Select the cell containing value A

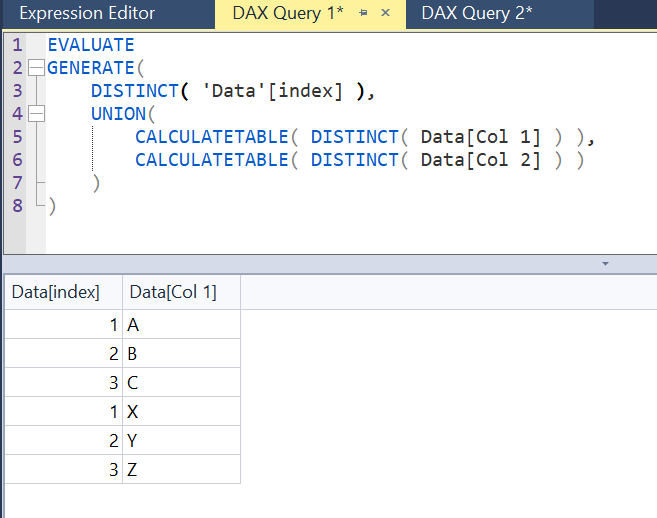pos(180,325)
